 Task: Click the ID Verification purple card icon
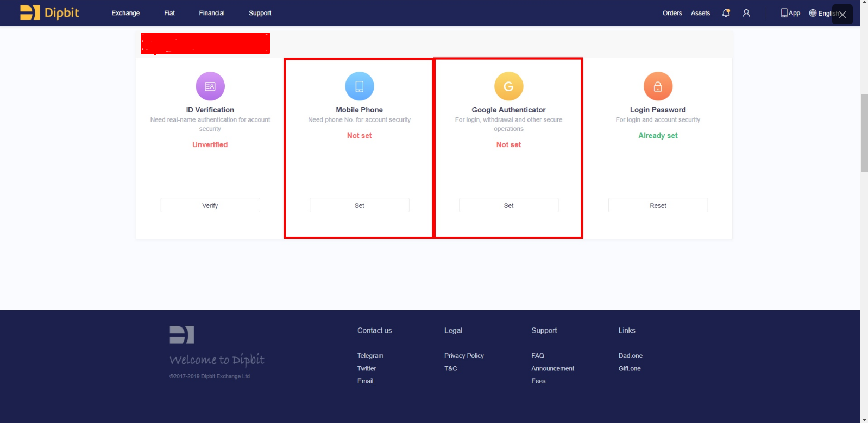tap(210, 86)
